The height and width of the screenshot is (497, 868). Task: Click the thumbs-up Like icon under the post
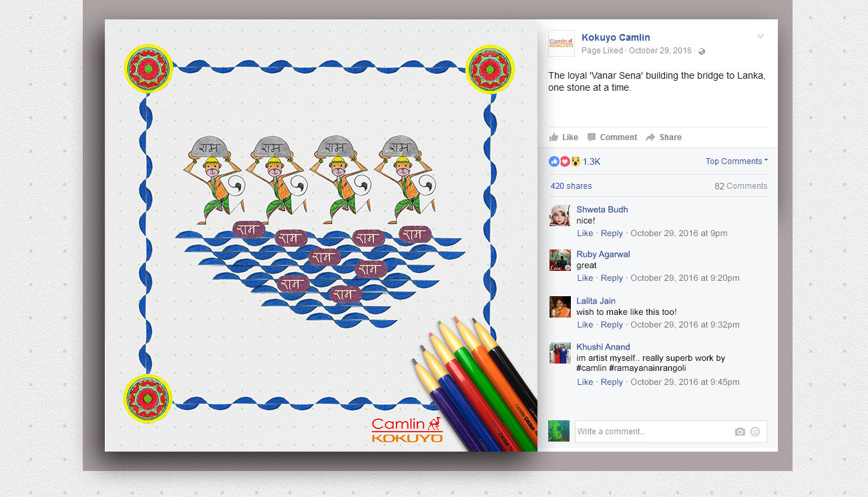point(554,137)
